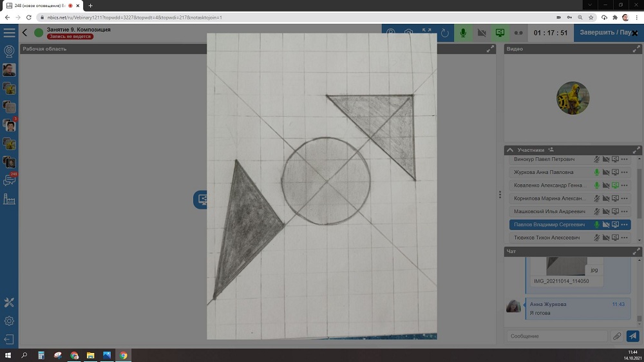Expand the Чат panel to full size

637,251
